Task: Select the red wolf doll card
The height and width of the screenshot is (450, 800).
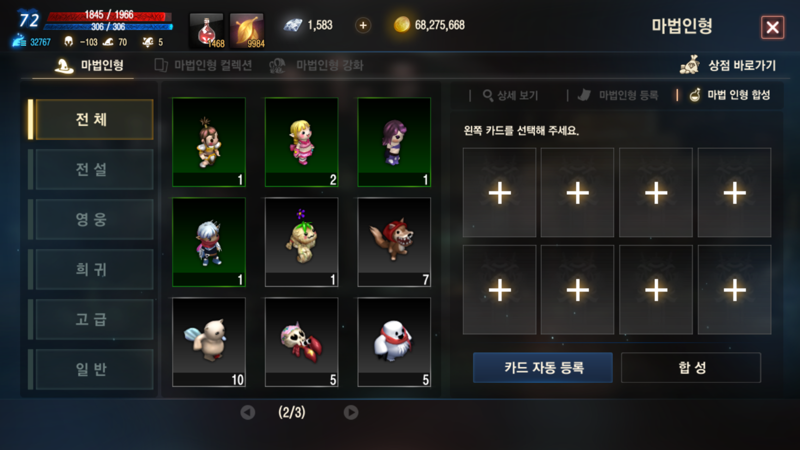Action: pos(394,242)
